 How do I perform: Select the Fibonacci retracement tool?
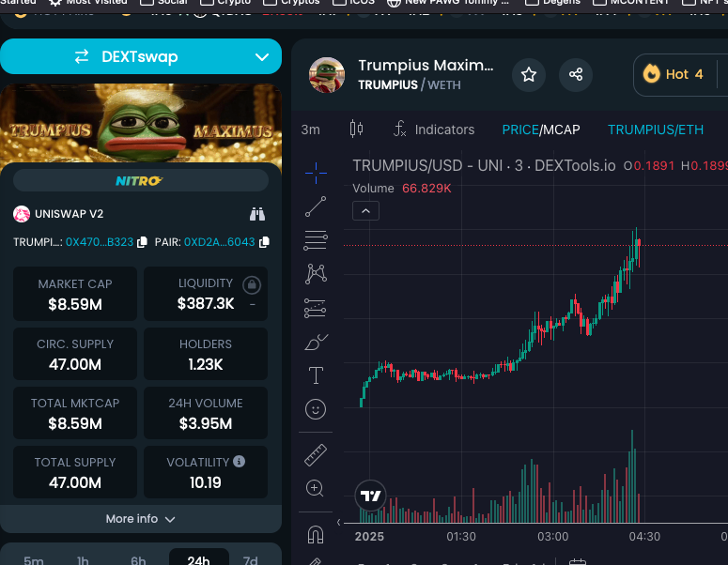(316, 240)
